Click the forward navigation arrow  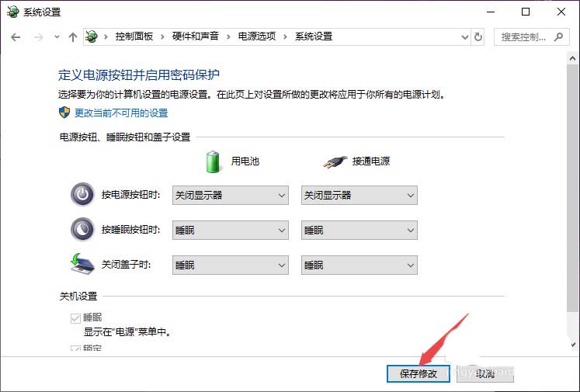(39, 37)
